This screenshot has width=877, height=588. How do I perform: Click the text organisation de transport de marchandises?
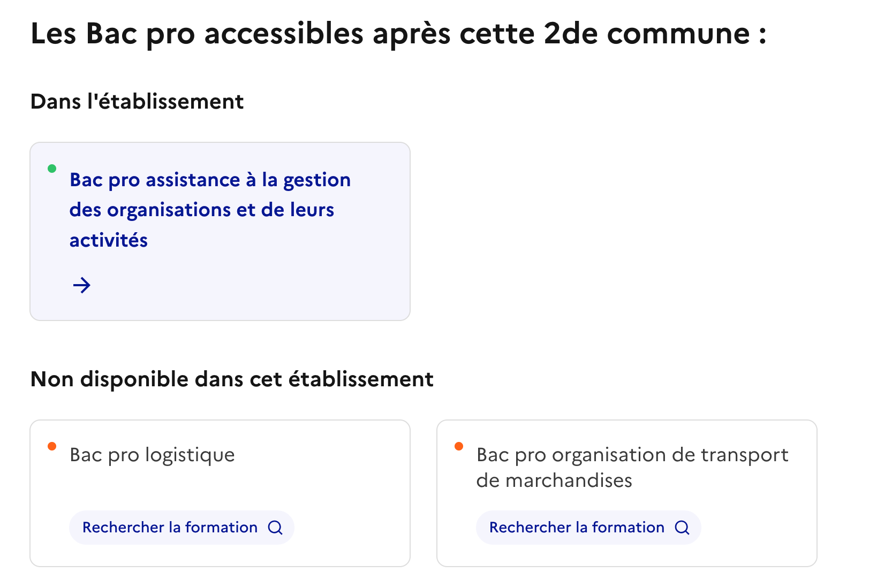[x=632, y=468]
